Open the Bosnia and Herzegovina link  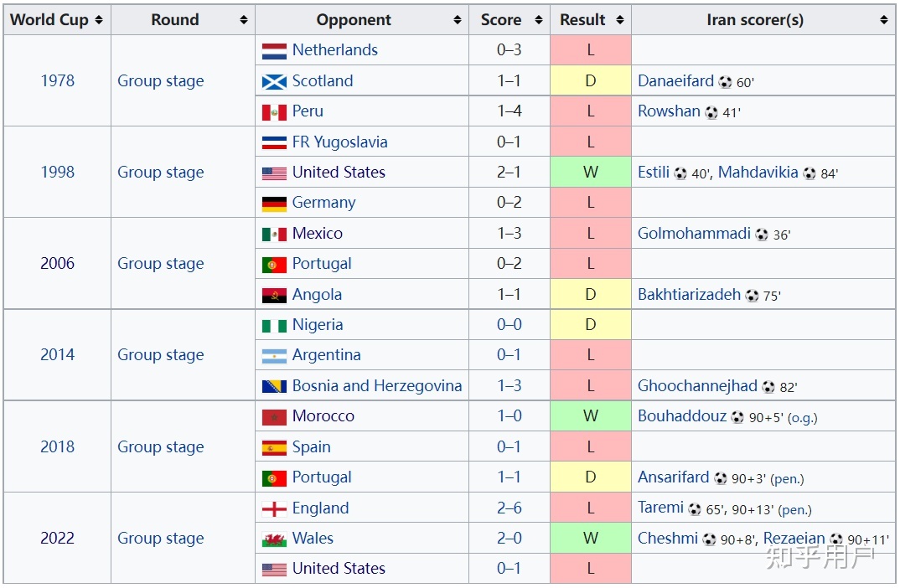pyautogui.click(x=376, y=386)
